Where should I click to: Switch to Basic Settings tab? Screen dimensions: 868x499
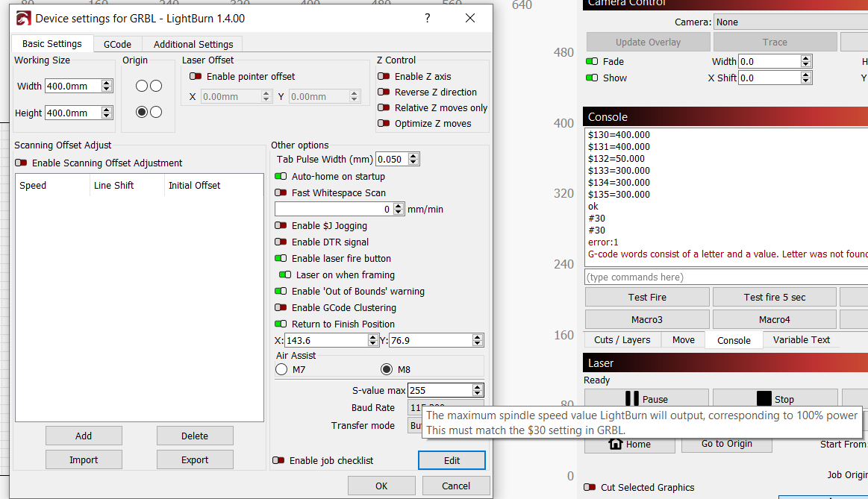[x=52, y=44]
